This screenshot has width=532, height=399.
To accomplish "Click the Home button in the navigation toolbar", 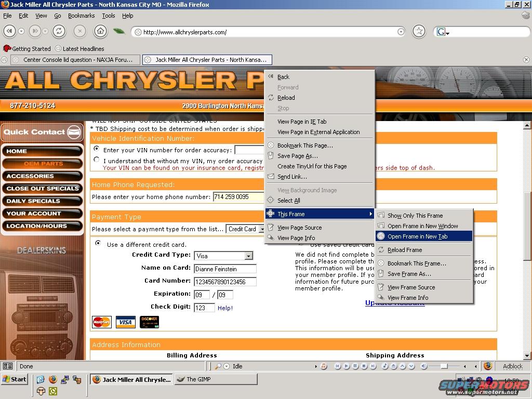I will click(100, 32).
